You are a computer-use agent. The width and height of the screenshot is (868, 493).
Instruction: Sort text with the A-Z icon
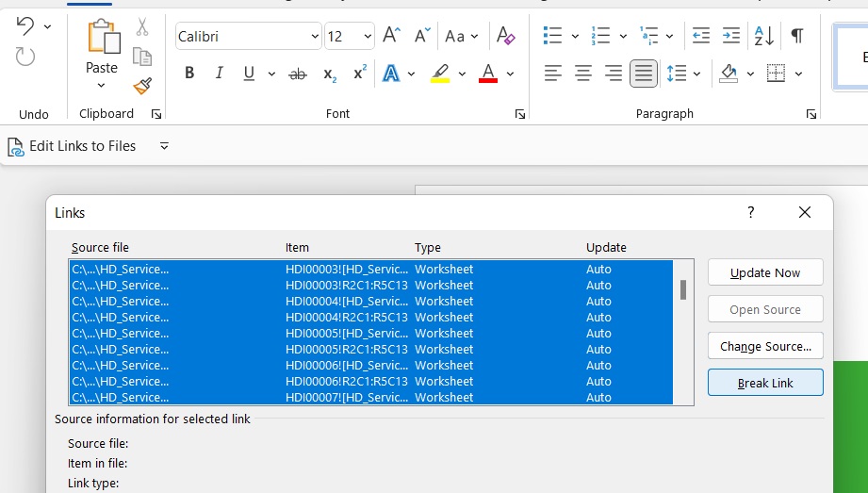(x=764, y=36)
